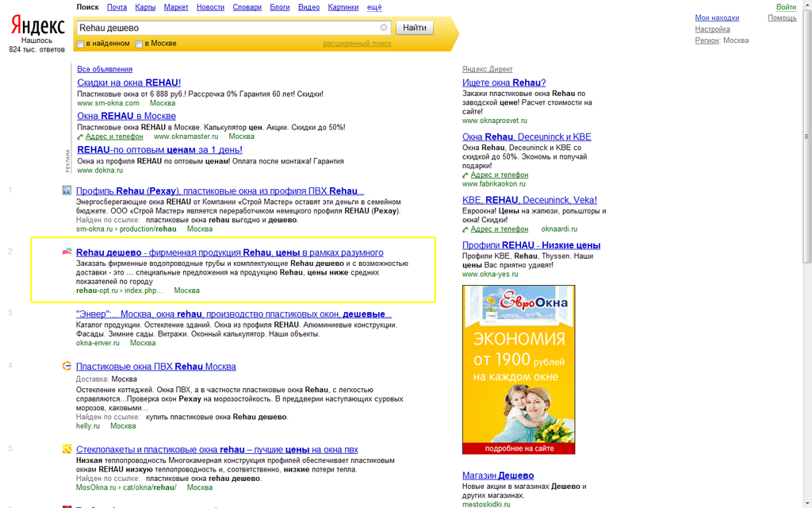The width and height of the screenshot is (812, 508).
Task: Enable the 'в найденном' checkbox
Action: pos(80,44)
